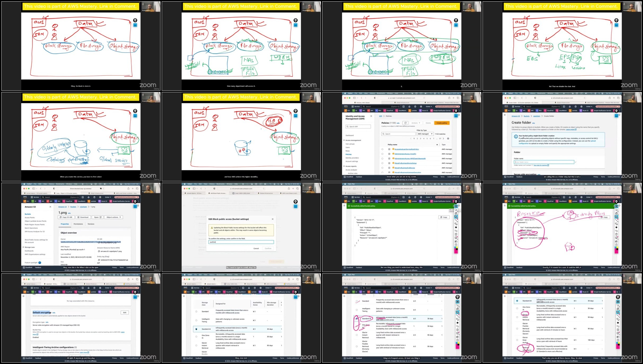Click the Edit button next to Default encryption
This screenshot has width=643, height=364.
click(x=125, y=312)
